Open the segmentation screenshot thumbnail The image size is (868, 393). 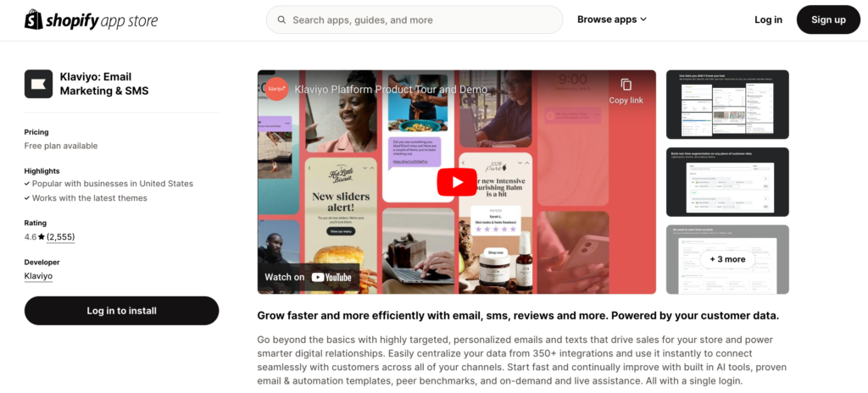coord(727,182)
